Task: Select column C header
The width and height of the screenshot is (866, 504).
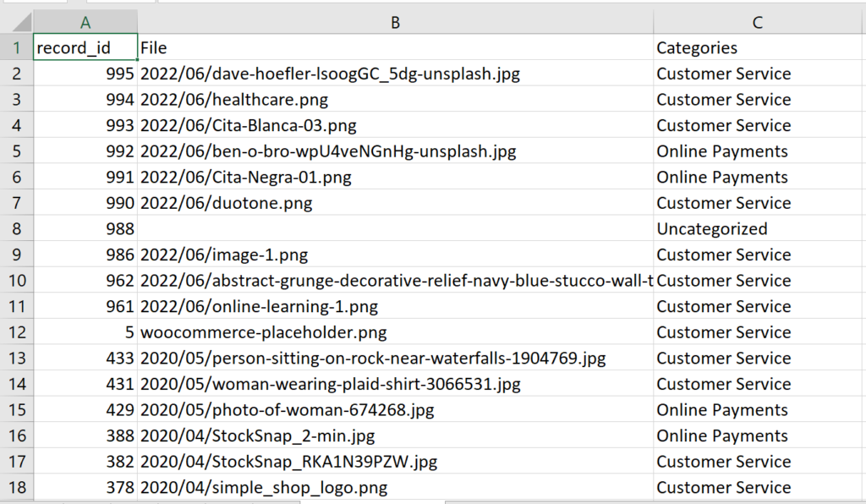Action: (759, 23)
